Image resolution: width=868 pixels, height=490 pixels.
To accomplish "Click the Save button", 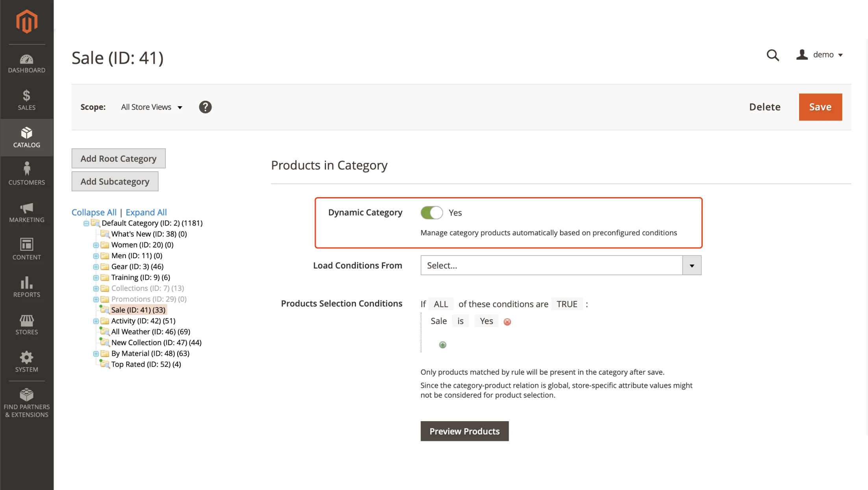I will tap(820, 107).
